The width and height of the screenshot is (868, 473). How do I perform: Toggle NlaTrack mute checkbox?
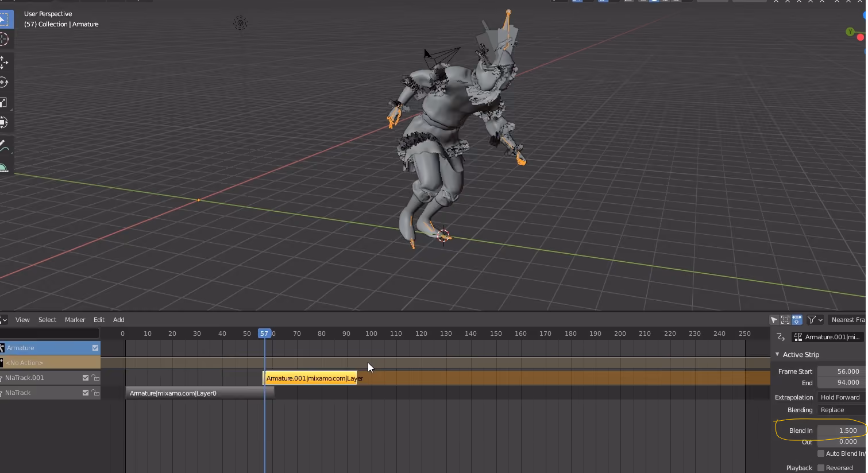pyautogui.click(x=86, y=393)
